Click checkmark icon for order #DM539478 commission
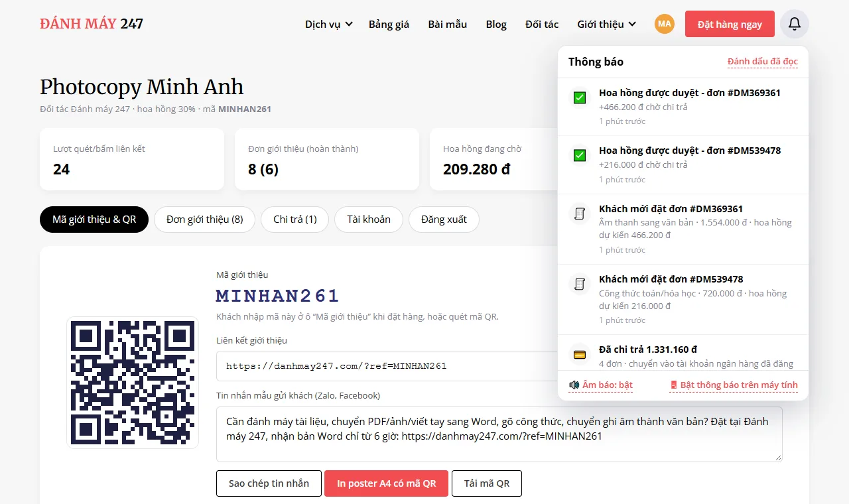The image size is (849, 504). point(580,156)
